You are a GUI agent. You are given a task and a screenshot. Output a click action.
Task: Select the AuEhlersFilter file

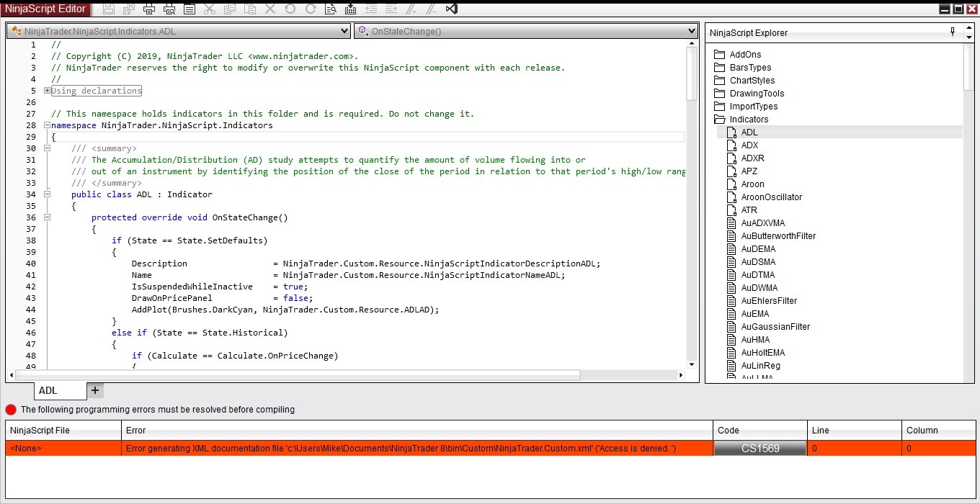click(x=761, y=301)
